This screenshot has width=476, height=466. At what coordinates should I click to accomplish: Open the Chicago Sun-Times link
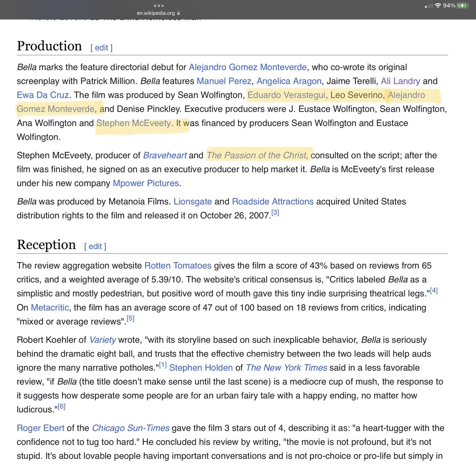point(131,428)
